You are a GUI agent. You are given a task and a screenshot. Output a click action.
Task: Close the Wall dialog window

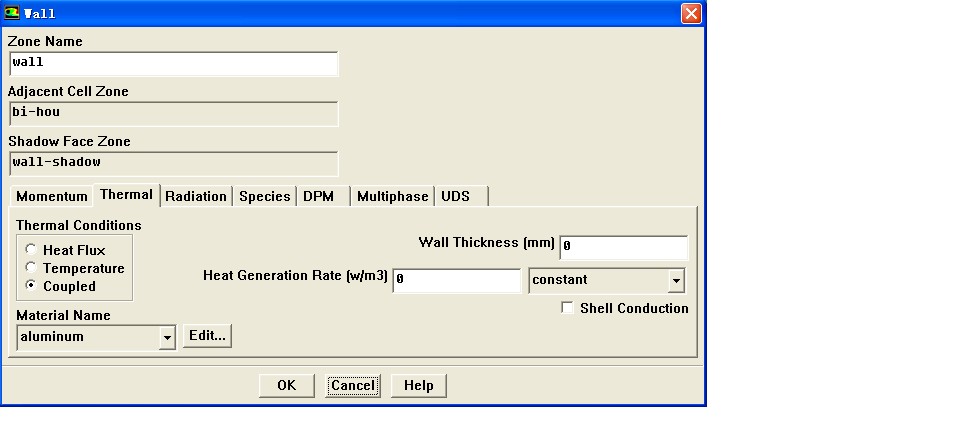(x=690, y=14)
